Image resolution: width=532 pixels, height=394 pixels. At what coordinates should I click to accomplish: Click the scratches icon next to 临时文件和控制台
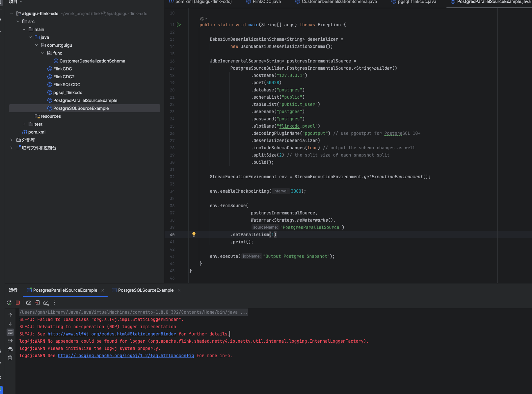tap(18, 148)
